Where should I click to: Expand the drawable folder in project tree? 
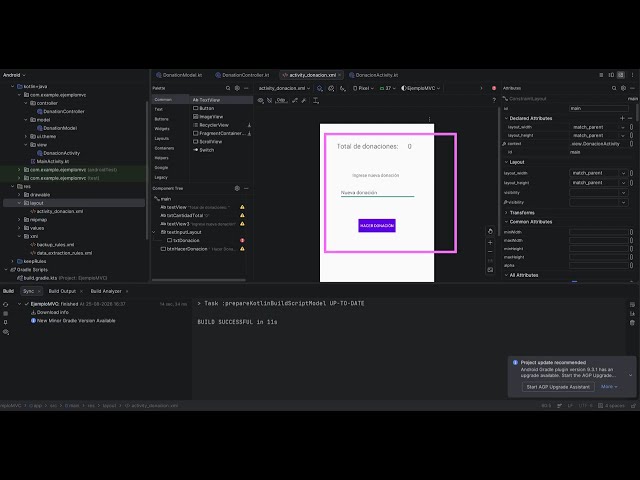19,195
